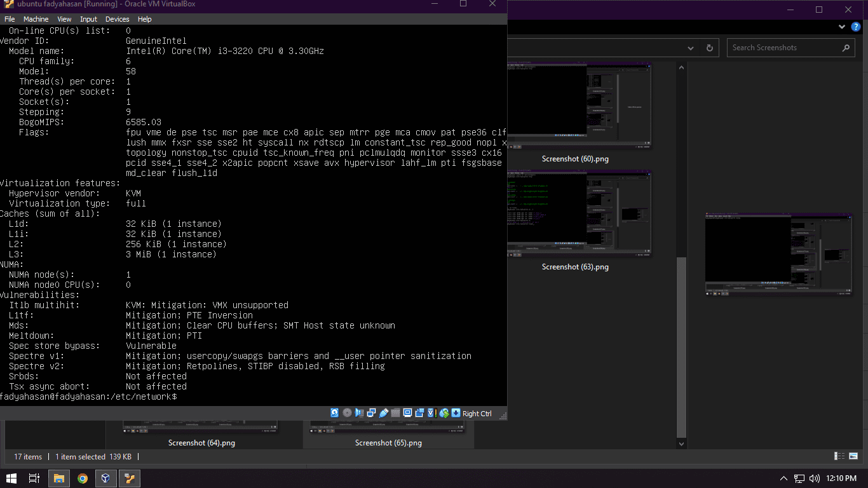Screen dimensions: 868x488
Task: Open Explorer help question mark icon
Action: point(856,27)
